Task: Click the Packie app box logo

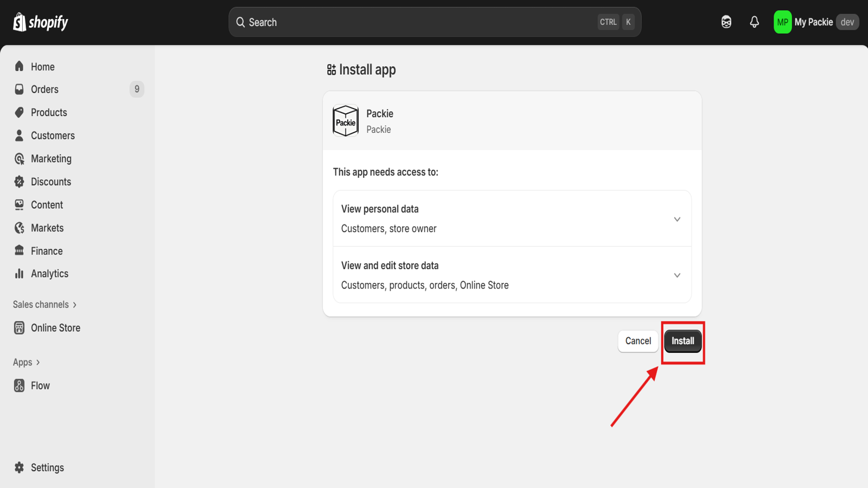Action: [x=346, y=120]
